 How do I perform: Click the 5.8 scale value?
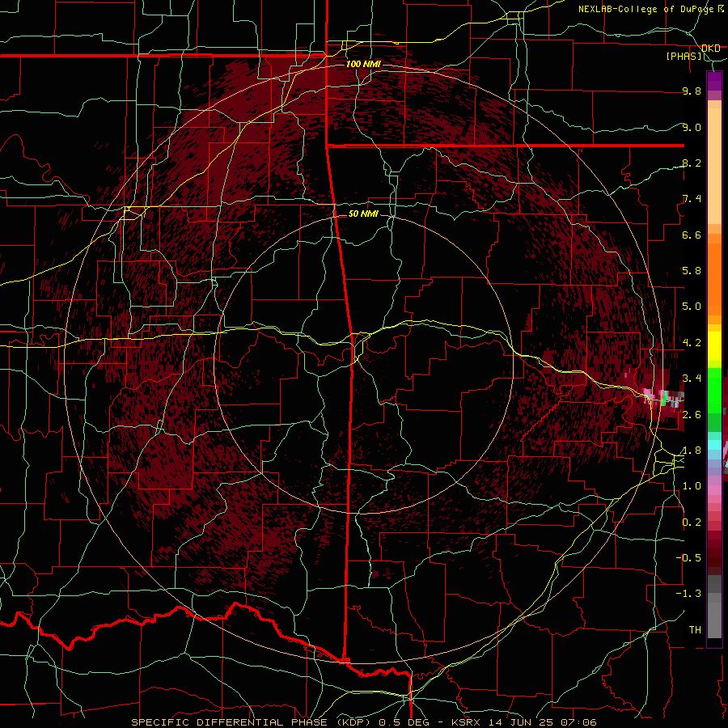[692, 271]
